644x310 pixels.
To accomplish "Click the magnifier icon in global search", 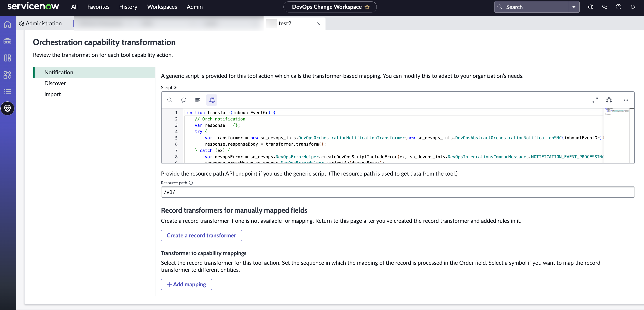I will coord(500,7).
